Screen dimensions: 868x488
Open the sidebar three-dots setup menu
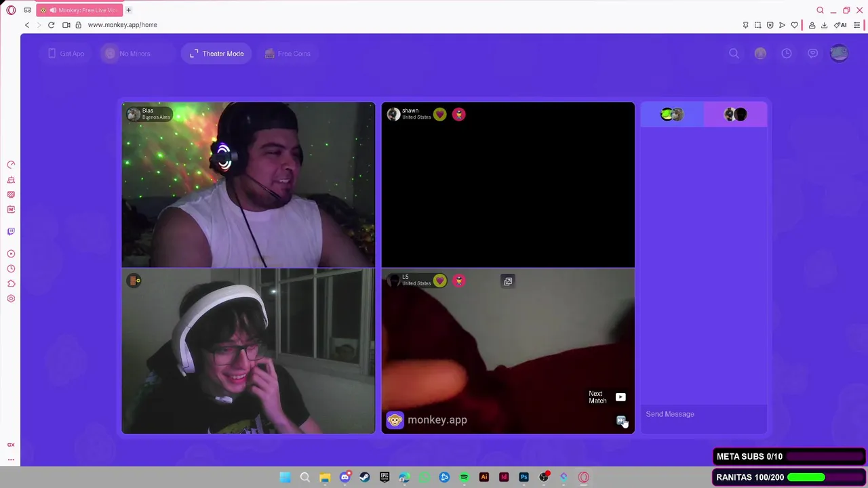(11, 460)
